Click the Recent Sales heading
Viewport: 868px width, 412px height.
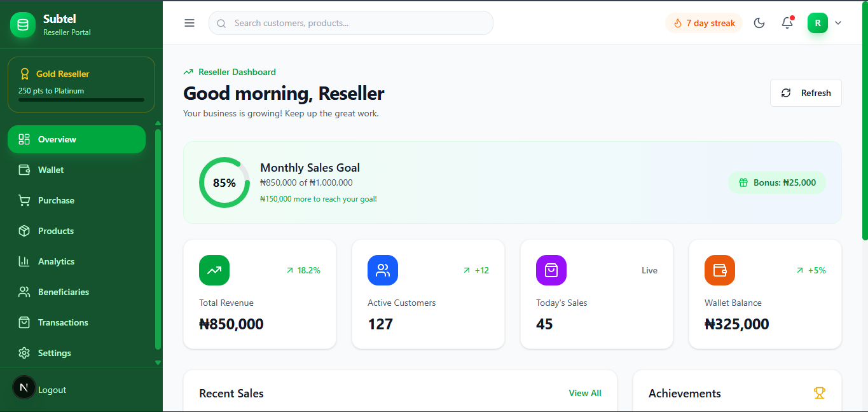point(231,394)
